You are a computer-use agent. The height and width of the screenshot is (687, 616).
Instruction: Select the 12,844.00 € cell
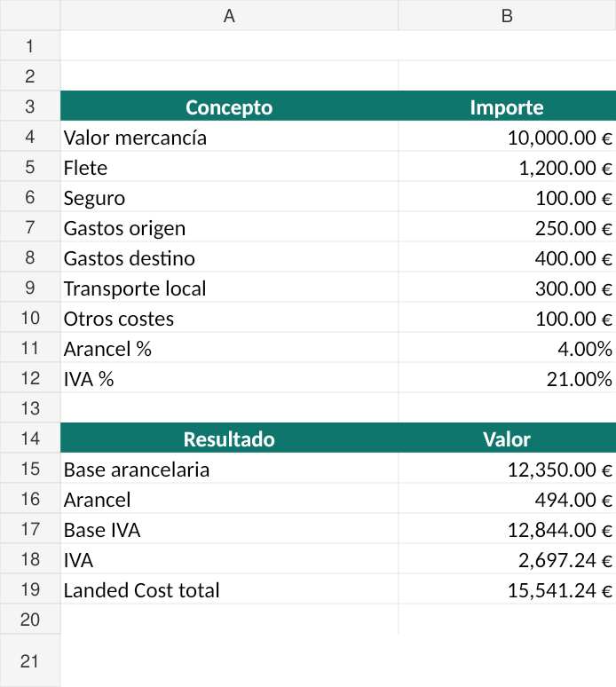[x=507, y=529]
